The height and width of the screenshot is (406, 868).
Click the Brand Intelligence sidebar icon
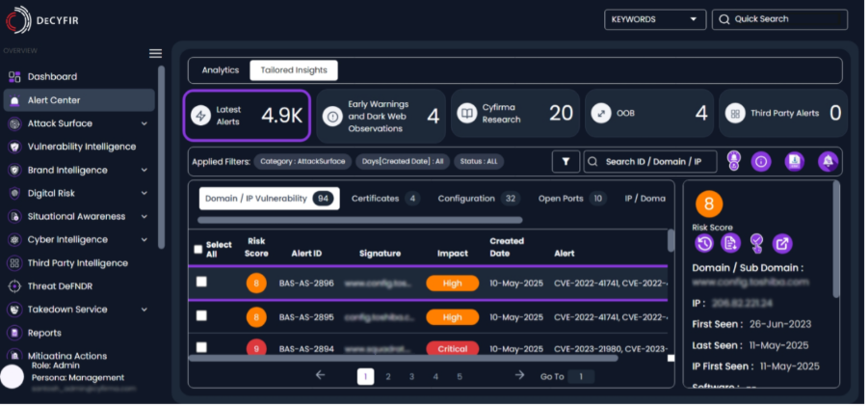coord(15,170)
